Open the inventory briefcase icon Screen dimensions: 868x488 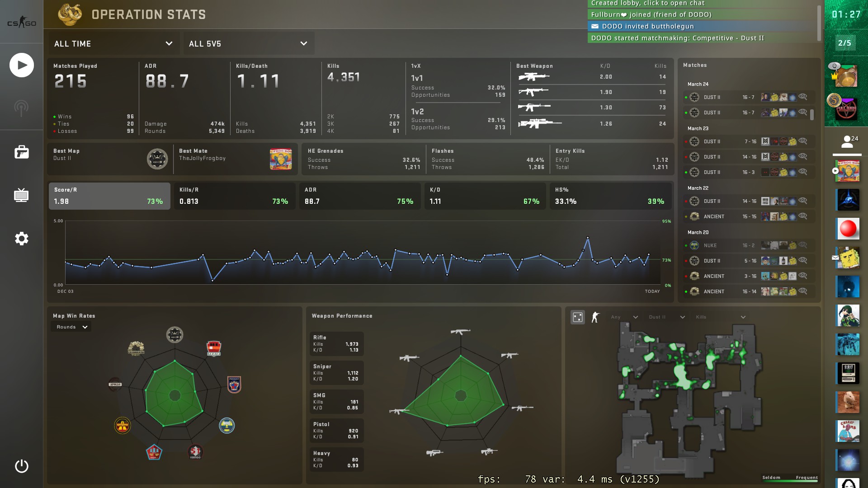21,152
